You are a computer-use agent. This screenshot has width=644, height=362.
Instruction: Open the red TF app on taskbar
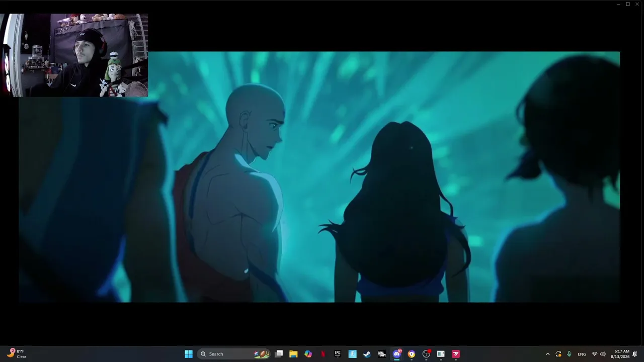click(x=456, y=354)
